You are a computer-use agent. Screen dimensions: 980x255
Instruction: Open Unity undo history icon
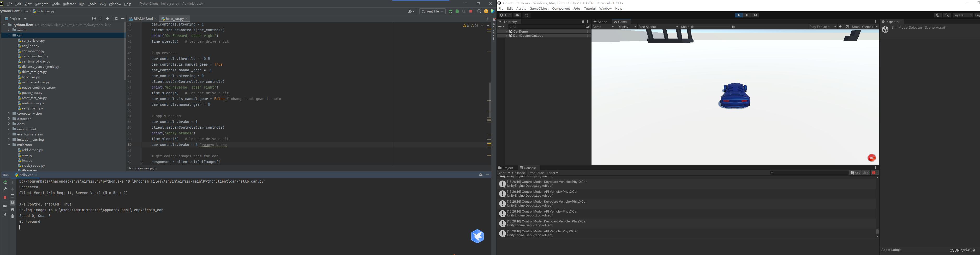point(938,15)
